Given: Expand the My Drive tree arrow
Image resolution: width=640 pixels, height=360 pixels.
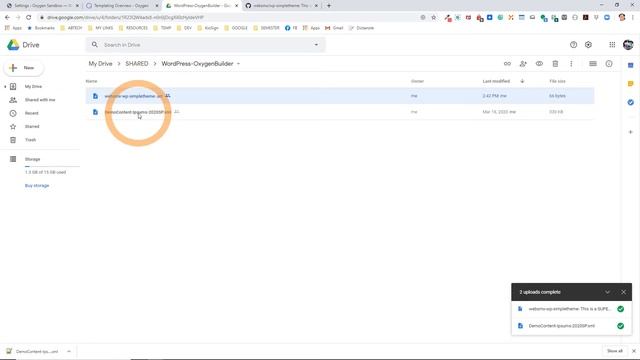Looking at the screenshot, I should [x=5, y=87].
